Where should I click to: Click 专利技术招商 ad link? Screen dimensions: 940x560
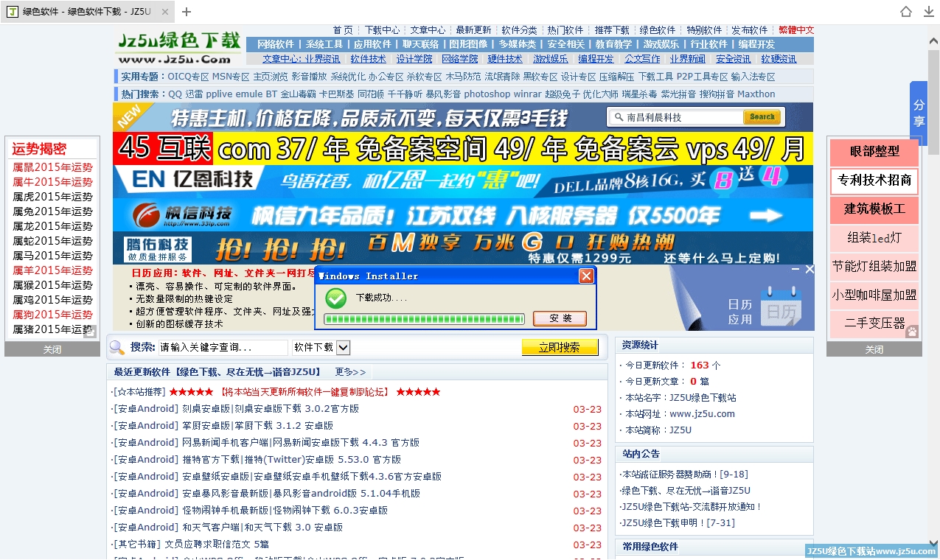pyautogui.click(x=874, y=181)
